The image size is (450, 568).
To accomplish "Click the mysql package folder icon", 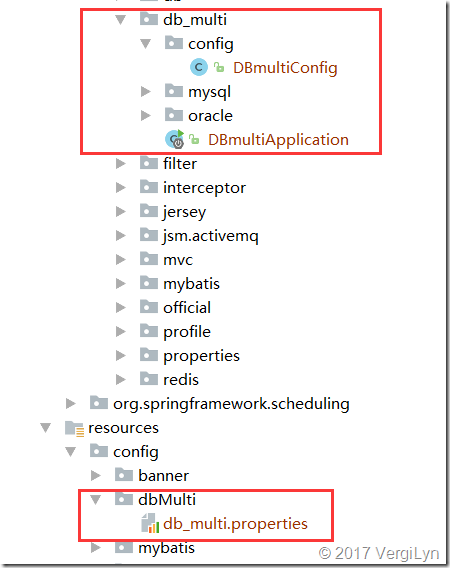I will (174, 91).
